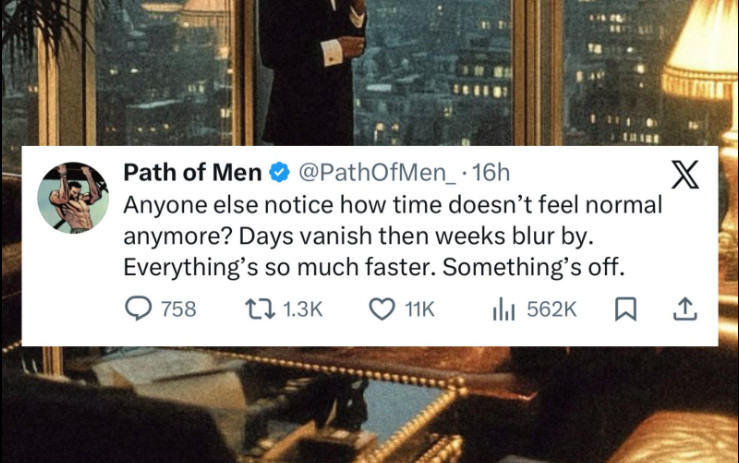Click the share upload arrow icon
739x463 pixels.
pos(684,310)
